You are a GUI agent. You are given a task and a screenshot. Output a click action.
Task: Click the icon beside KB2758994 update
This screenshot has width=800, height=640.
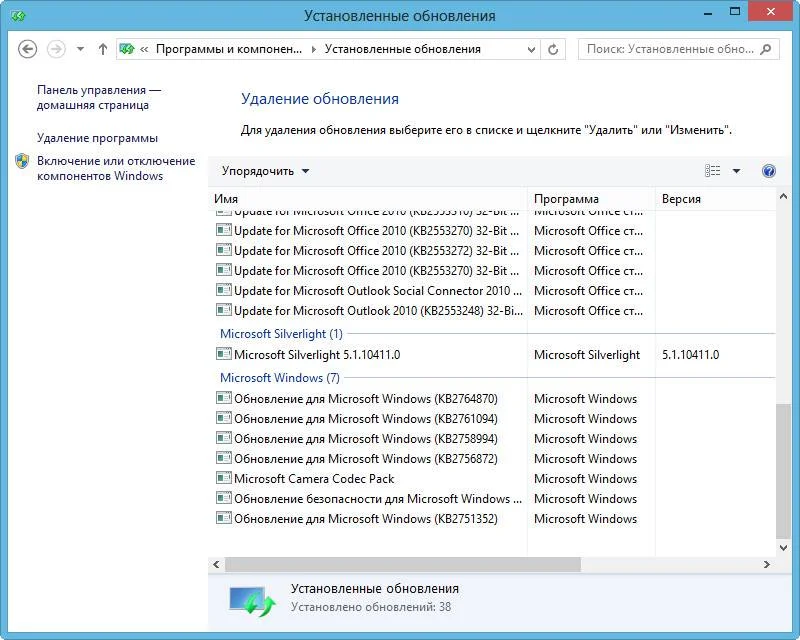click(x=223, y=438)
